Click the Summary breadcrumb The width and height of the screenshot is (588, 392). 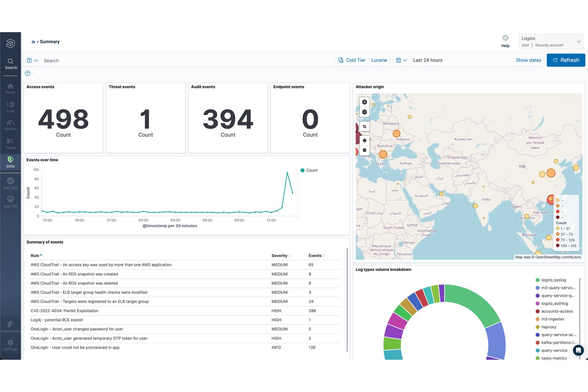tap(50, 42)
